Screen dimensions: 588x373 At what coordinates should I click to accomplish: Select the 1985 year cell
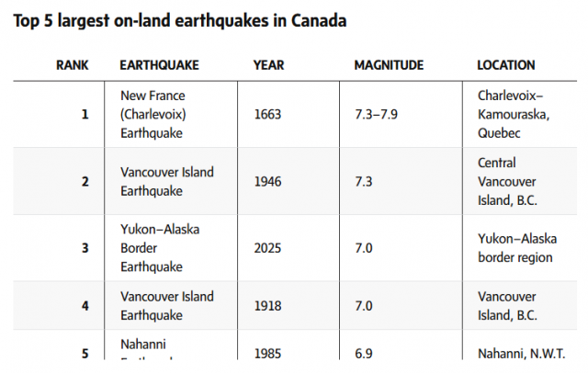[x=267, y=354]
